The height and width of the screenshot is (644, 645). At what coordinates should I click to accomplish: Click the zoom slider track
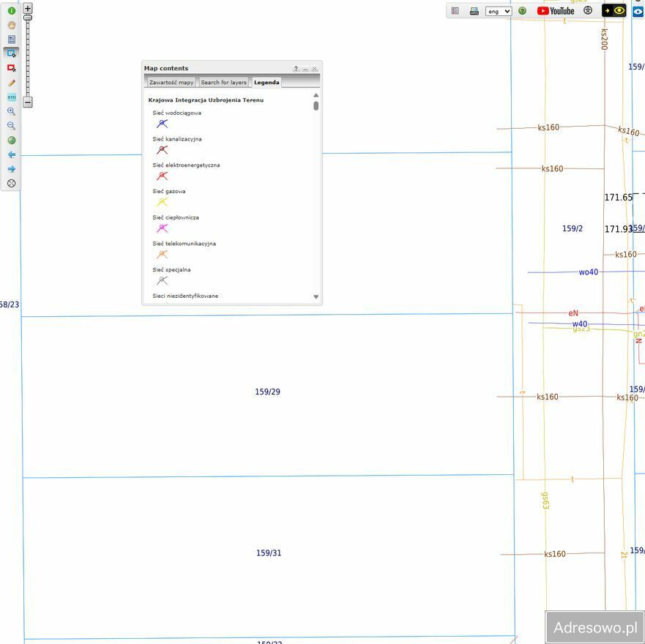28,58
